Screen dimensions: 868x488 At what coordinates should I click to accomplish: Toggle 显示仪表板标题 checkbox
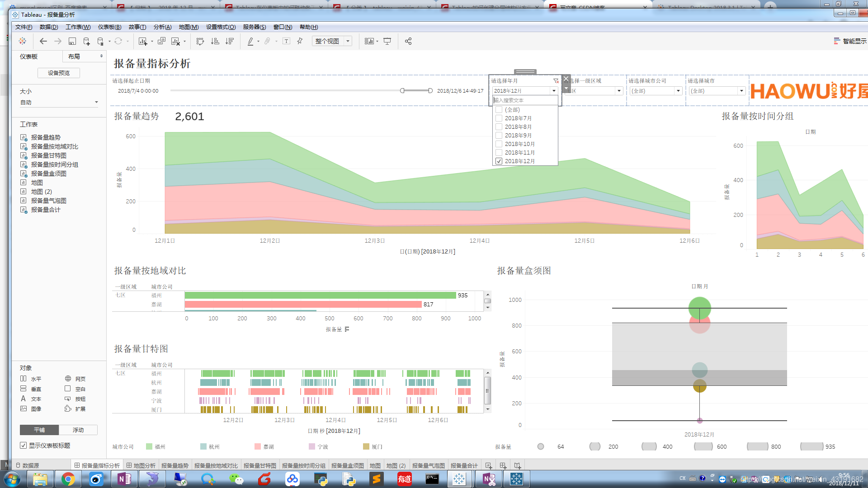pyautogui.click(x=23, y=446)
